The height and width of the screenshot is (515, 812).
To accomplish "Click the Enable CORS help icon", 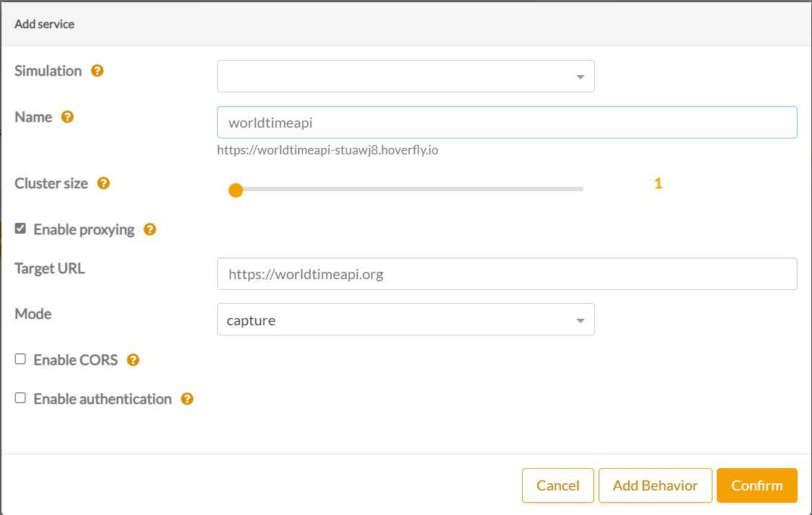I will (x=133, y=360).
